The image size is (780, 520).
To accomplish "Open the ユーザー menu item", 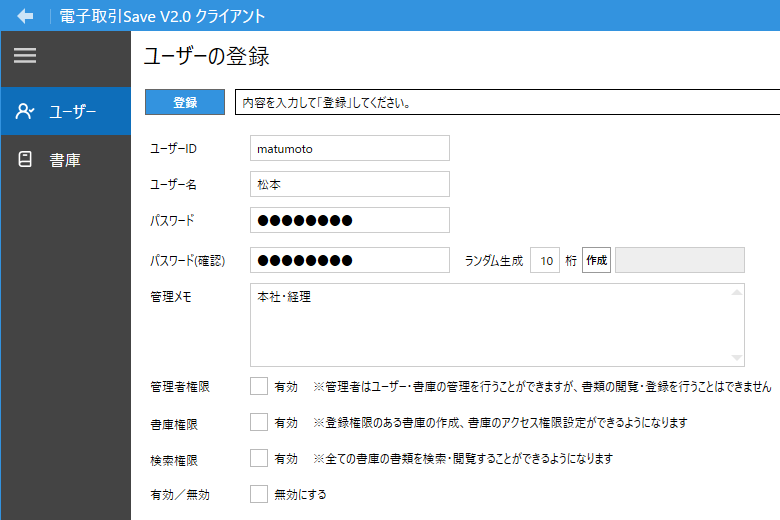I will (x=73, y=111).
